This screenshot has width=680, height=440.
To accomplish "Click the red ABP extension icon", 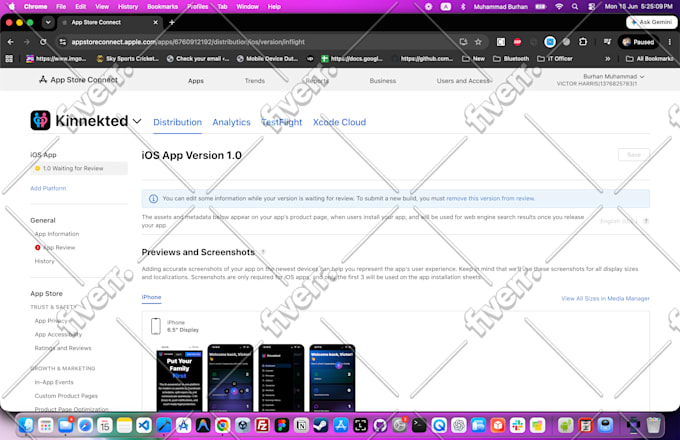I will point(517,42).
